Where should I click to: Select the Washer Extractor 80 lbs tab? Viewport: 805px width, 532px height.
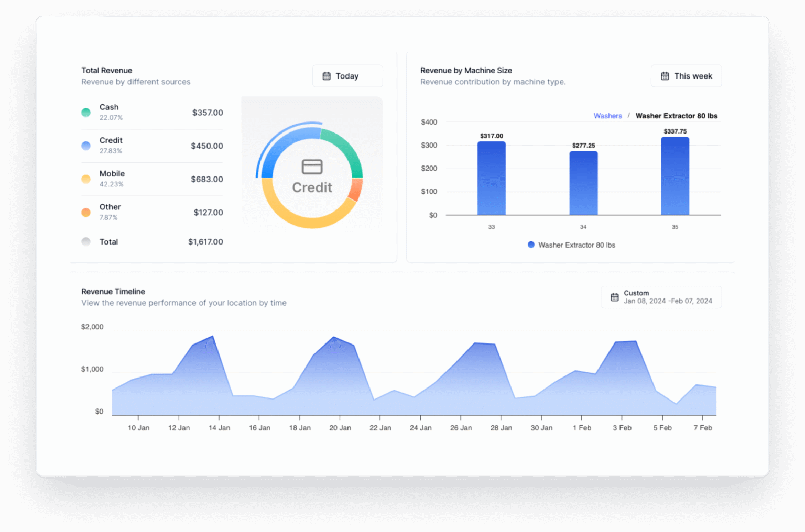point(677,116)
